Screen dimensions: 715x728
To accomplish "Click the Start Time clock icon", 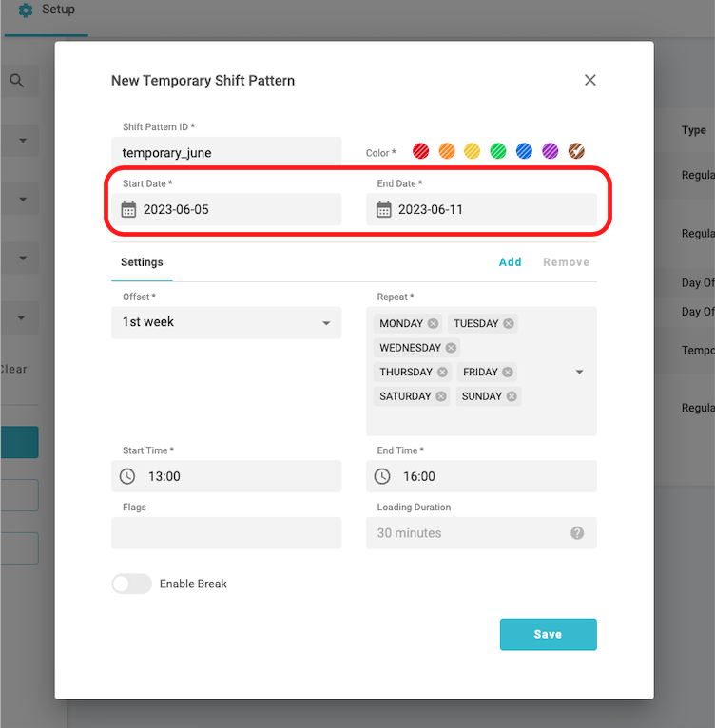I will 127,476.
